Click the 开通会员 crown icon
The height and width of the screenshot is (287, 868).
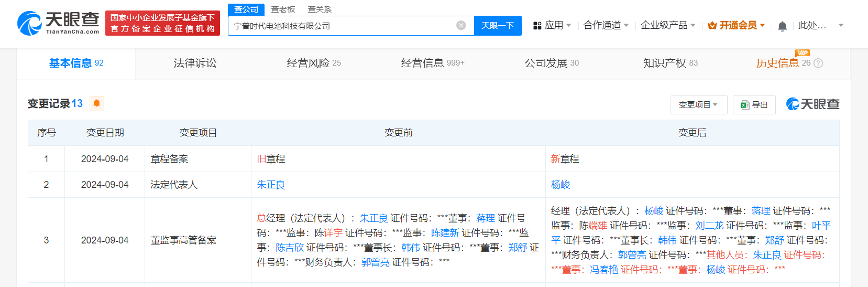(x=712, y=26)
